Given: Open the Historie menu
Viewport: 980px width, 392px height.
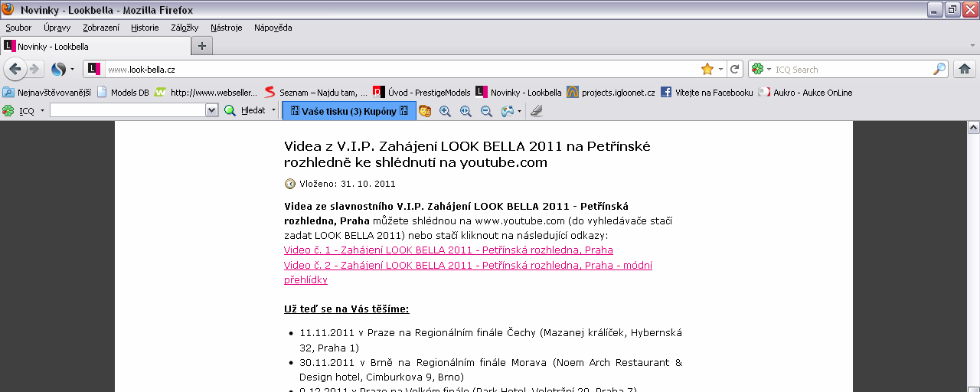Looking at the screenshot, I should (145, 28).
